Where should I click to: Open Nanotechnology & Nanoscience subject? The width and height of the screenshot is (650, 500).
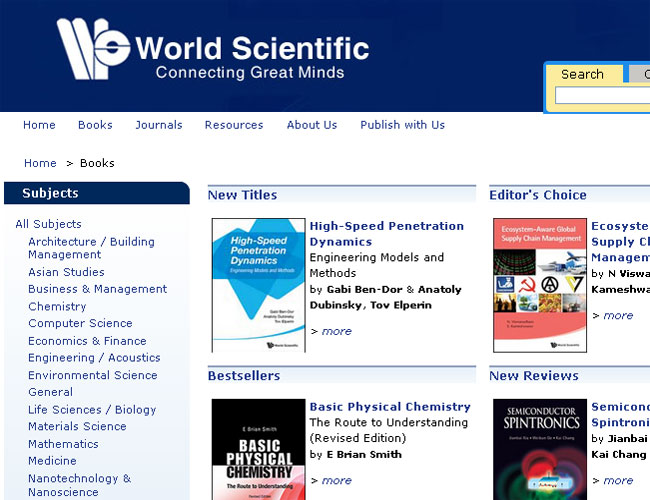[x=80, y=485]
